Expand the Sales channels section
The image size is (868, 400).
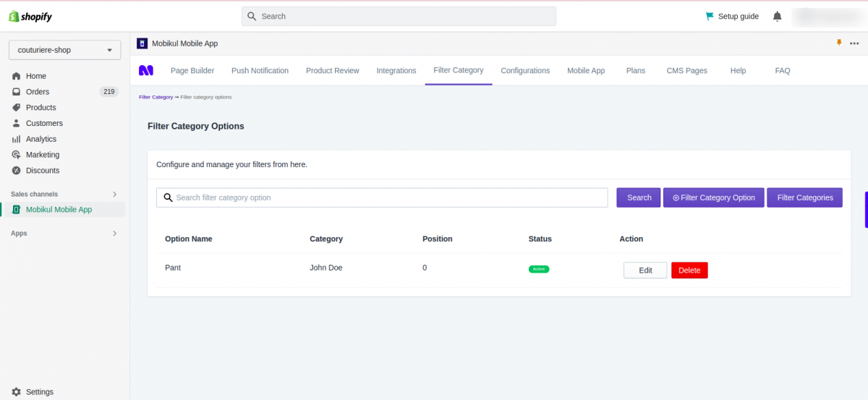point(114,194)
